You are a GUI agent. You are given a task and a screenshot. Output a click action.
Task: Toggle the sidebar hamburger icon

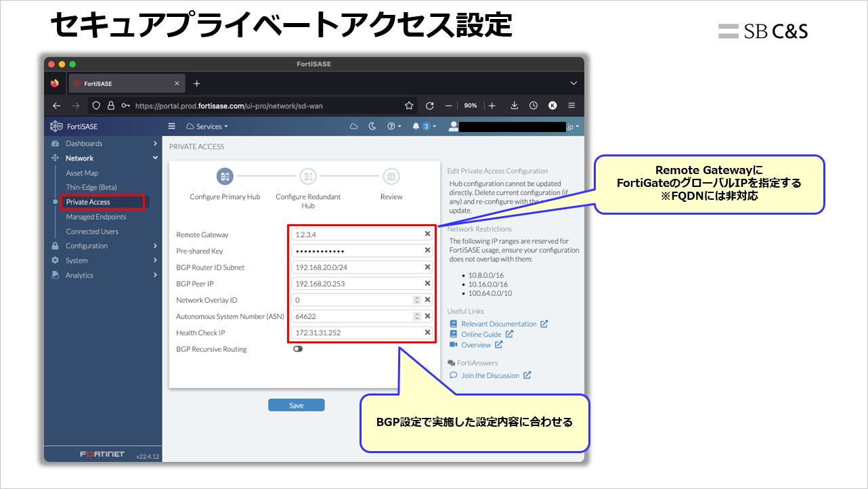pos(172,126)
